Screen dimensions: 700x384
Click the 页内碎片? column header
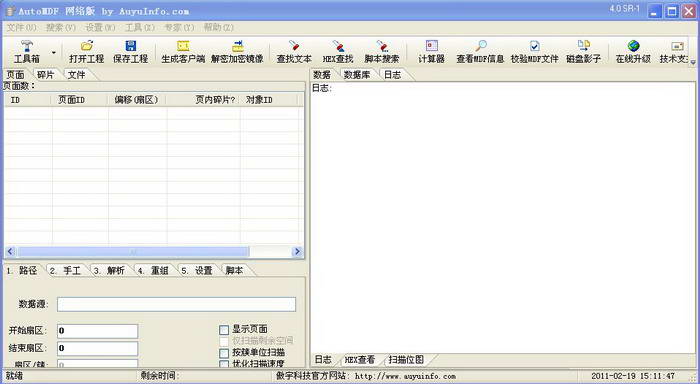(x=203, y=100)
